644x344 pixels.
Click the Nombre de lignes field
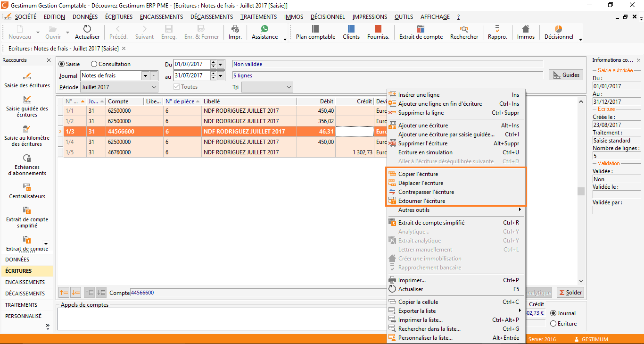pyautogui.click(x=616, y=156)
